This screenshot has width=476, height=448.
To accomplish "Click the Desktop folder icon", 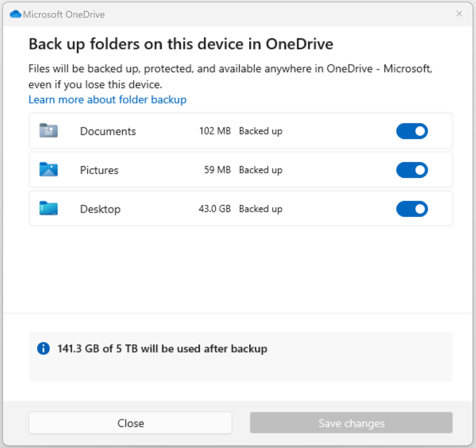I will [x=49, y=209].
